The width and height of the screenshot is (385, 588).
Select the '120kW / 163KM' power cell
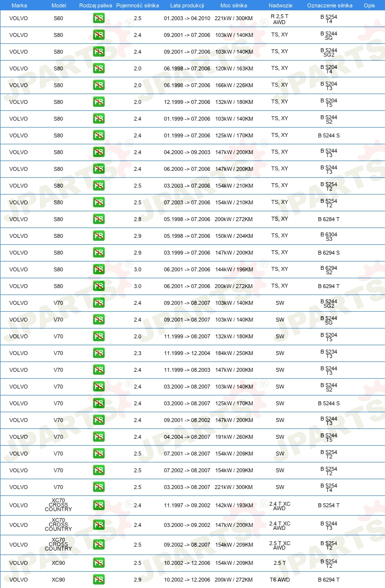[234, 68]
